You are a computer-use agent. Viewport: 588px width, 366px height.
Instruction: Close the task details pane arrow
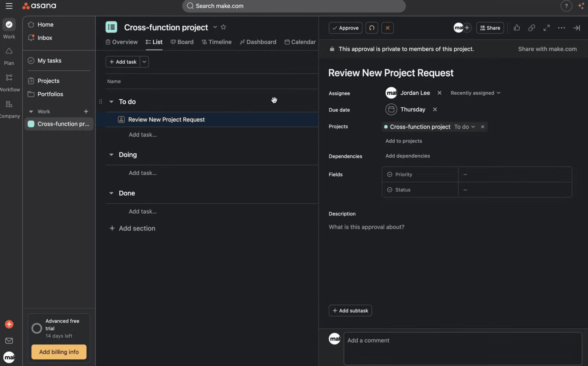[x=576, y=28]
